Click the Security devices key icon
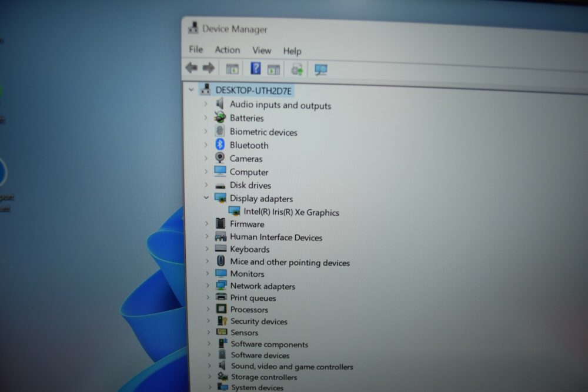 (x=222, y=321)
